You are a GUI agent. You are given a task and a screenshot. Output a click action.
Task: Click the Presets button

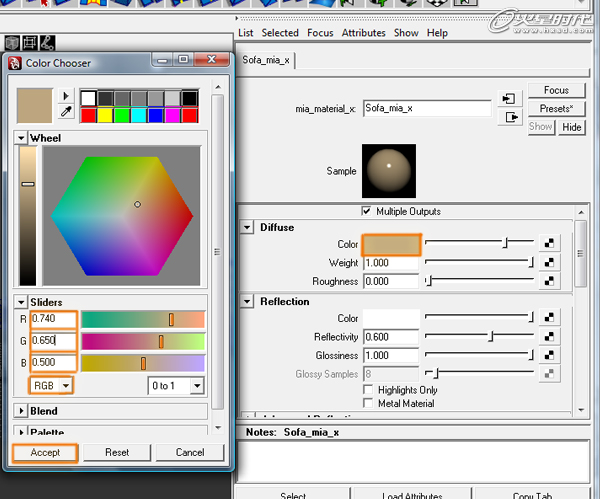(556, 108)
